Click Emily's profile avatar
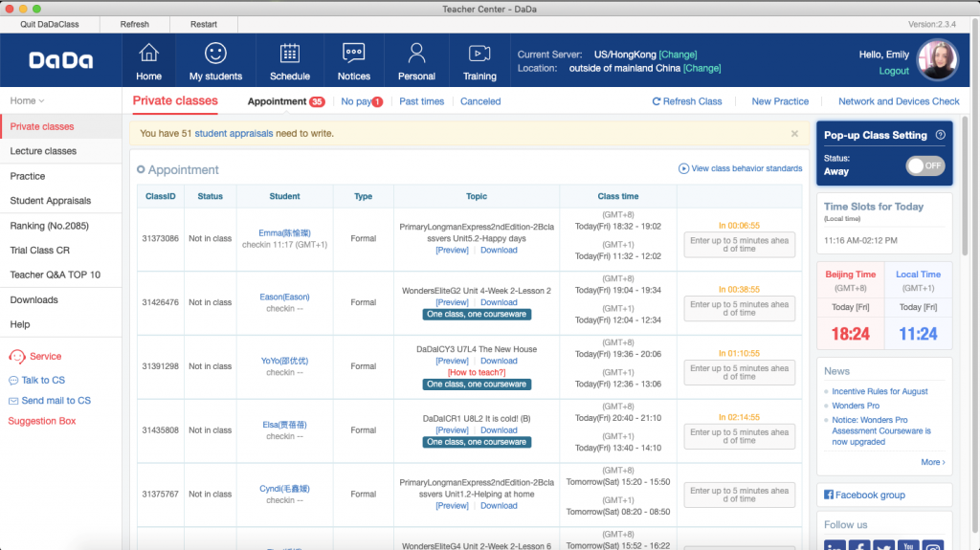980x550 pixels. click(x=937, y=60)
